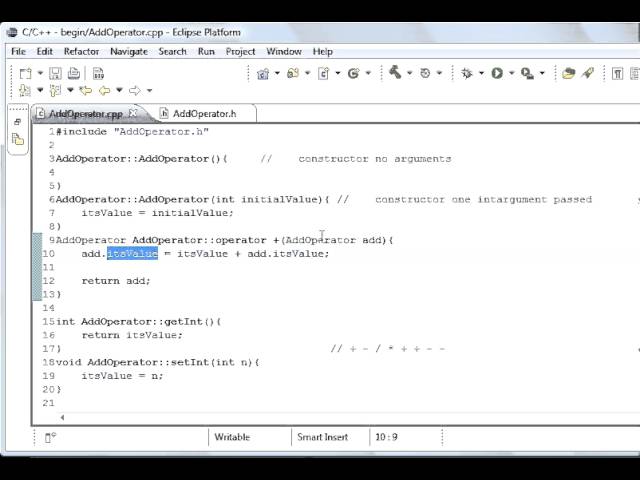Click the Print toolbar icon

(74, 73)
